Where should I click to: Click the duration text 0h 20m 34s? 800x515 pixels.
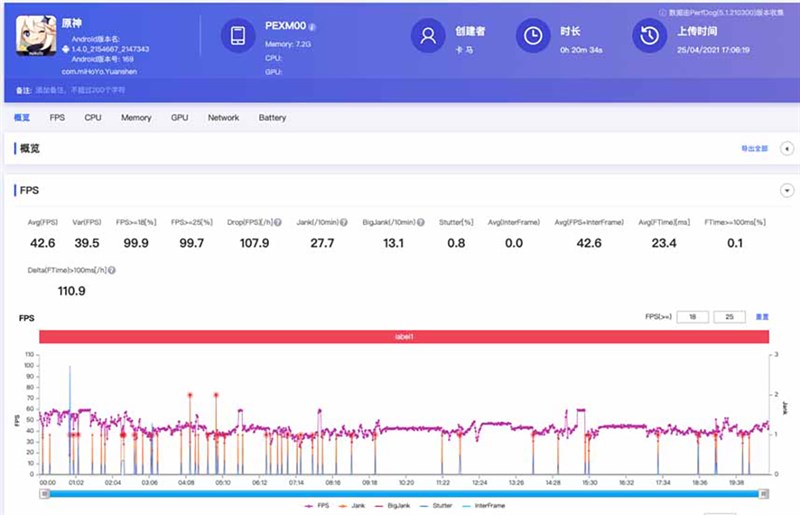click(x=581, y=50)
